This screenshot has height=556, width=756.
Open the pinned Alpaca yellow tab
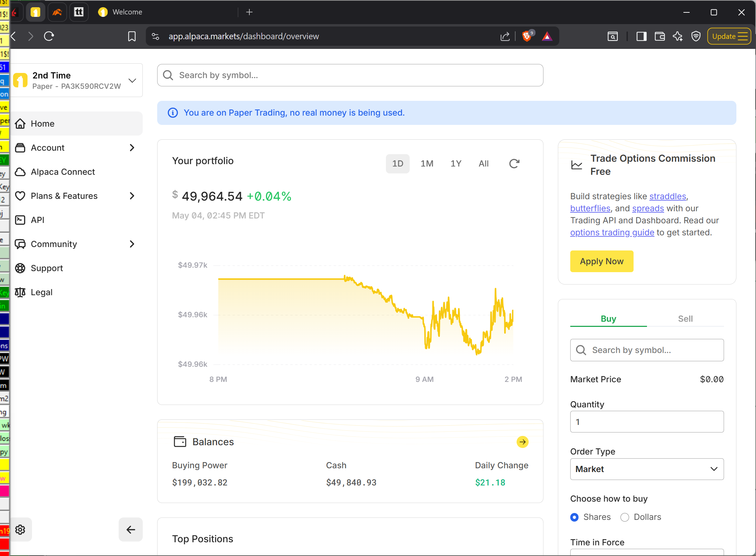pyautogui.click(x=35, y=12)
